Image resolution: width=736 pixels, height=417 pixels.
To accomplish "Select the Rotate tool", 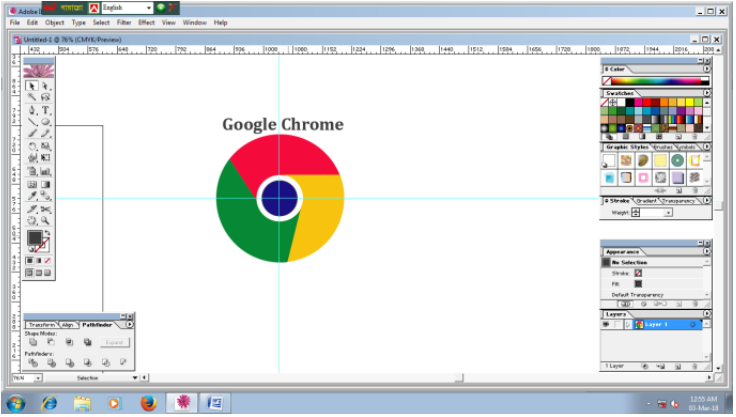I will click(31, 147).
